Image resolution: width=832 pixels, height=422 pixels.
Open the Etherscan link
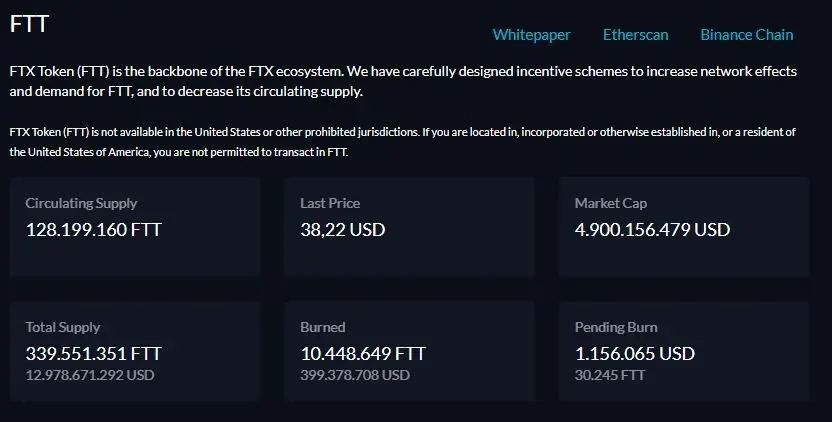(x=635, y=35)
